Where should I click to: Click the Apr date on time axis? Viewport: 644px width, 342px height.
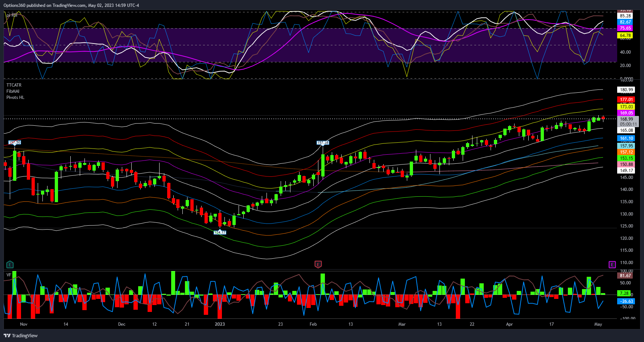pyautogui.click(x=509, y=324)
